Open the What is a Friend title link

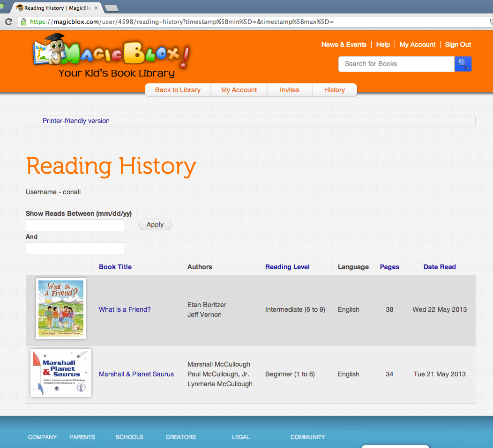click(x=124, y=309)
